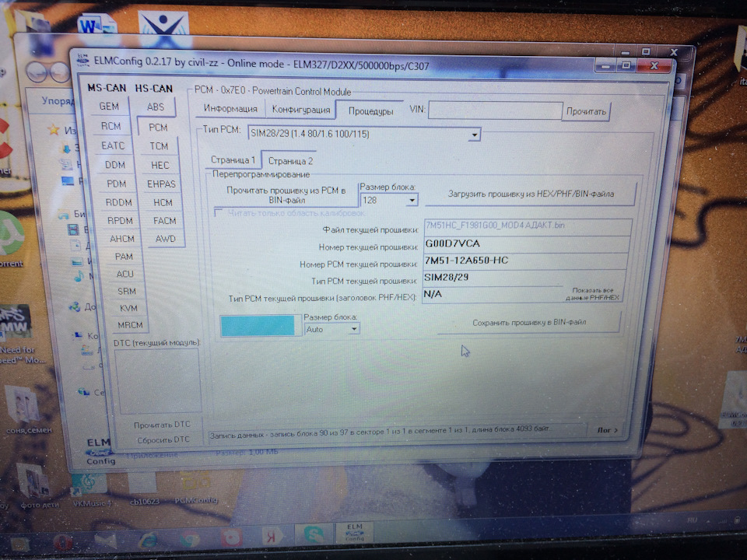
Task: Expand the 'Лог >' panel
Action: click(607, 430)
